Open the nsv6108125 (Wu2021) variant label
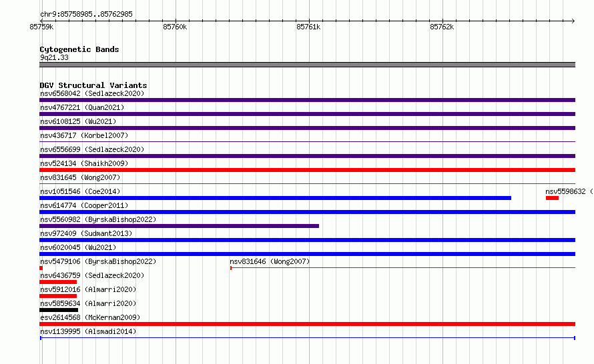The width and height of the screenshot is (594, 364). point(78,121)
